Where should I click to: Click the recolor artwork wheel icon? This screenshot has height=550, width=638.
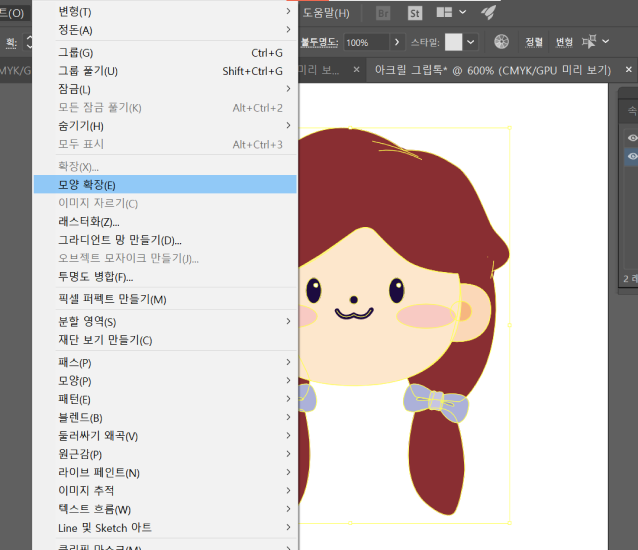[x=502, y=42]
